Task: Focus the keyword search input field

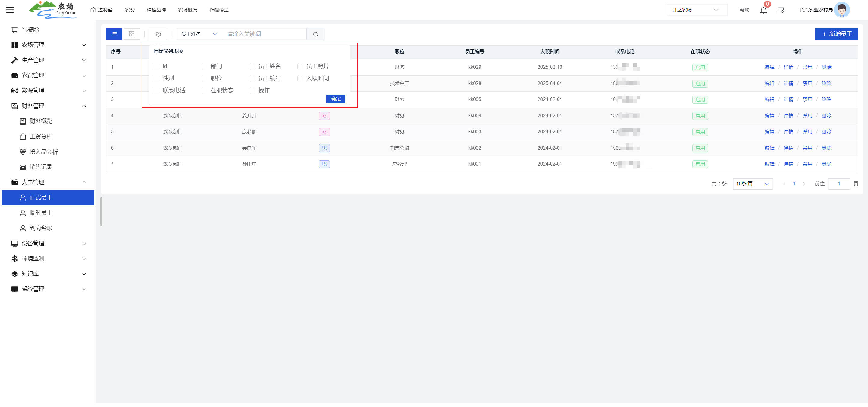Action: pyautogui.click(x=264, y=34)
